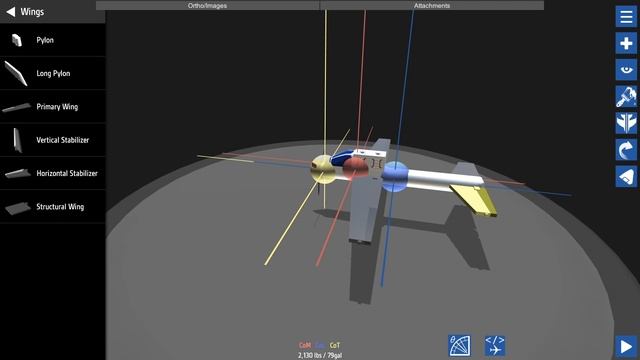Open the share aircraft icon
The height and width of the screenshot is (360, 640).
point(626,176)
